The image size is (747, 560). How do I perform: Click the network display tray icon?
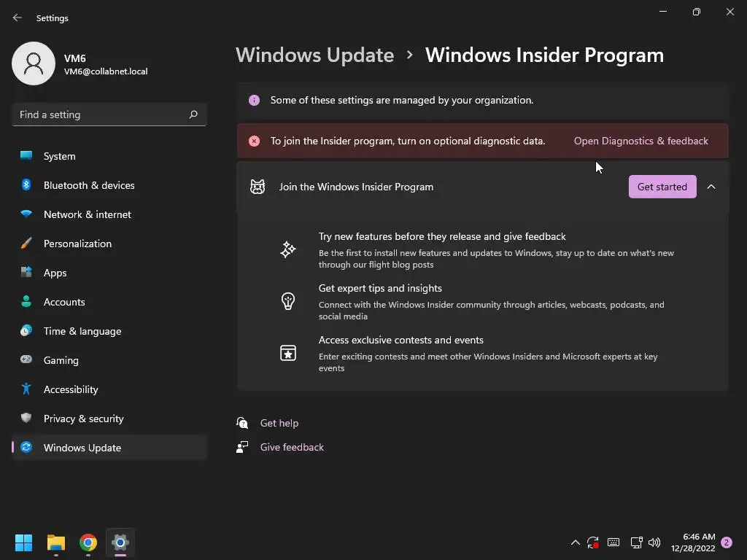pyautogui.click(x=636, y=542)
